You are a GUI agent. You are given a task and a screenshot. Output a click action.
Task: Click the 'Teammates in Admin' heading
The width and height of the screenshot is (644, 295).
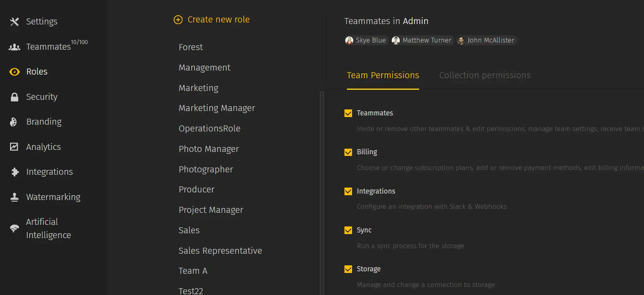click(386, 21)
